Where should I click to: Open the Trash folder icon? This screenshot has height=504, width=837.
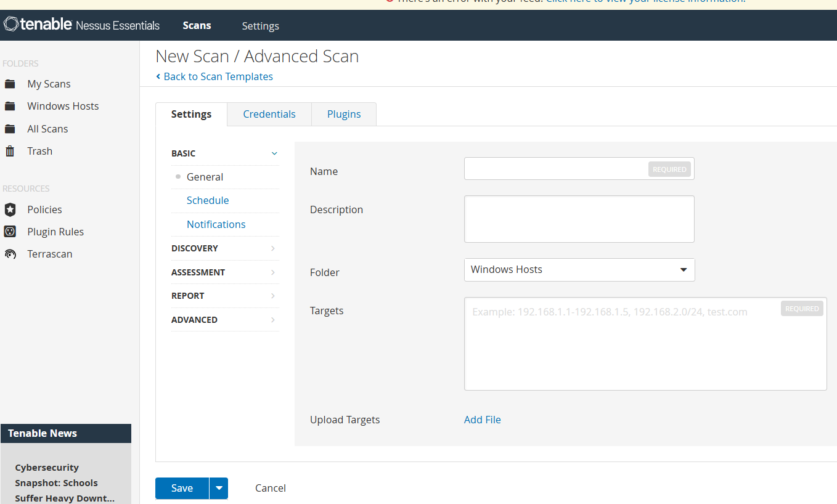(x=11, y=150)
